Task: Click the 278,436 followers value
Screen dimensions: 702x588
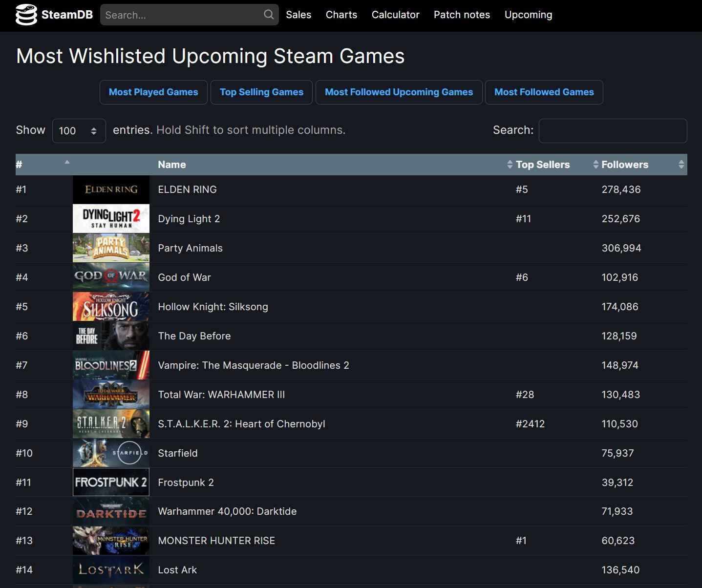Action: [x=621, y=189]
